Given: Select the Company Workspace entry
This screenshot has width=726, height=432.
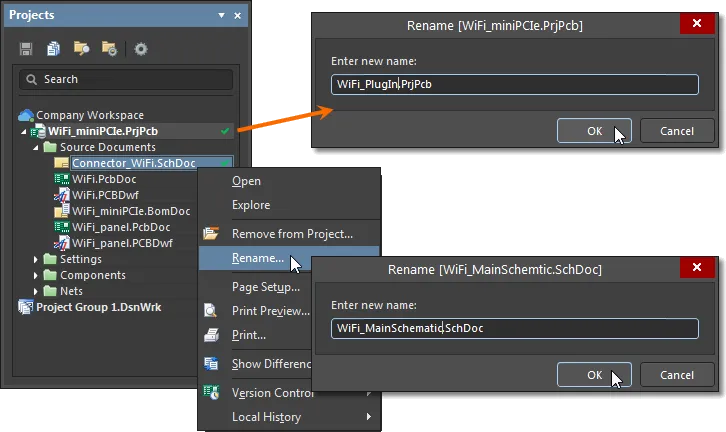Looking at the screenshot, I should (x=90, y=115).
